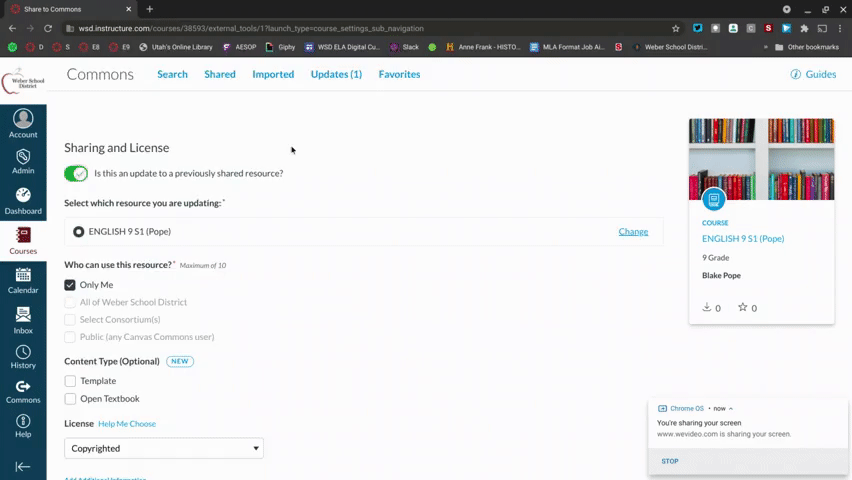Open the Other bookmarks folder
This screenshot has width=852, height=480.
click(x=807, y=47)
